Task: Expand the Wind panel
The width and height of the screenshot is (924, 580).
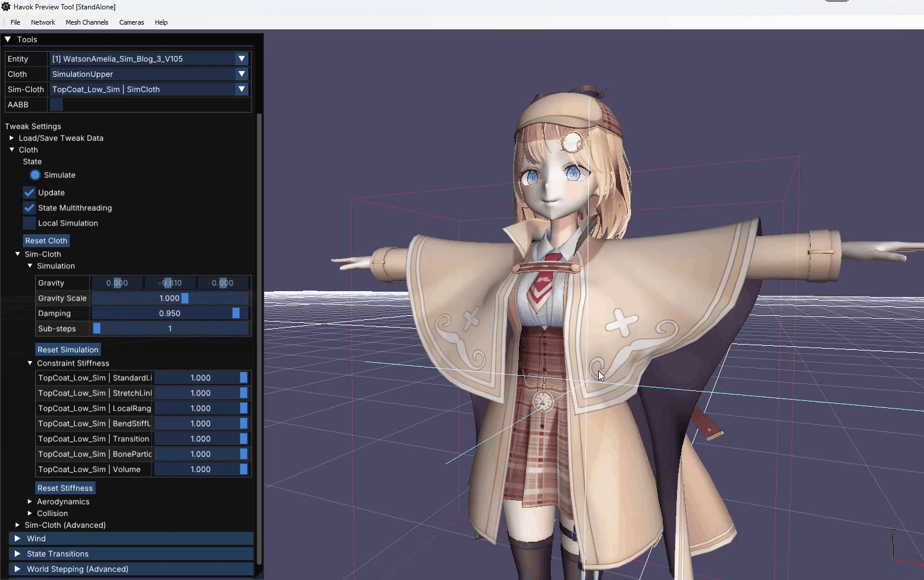Action: click(131, 539)
